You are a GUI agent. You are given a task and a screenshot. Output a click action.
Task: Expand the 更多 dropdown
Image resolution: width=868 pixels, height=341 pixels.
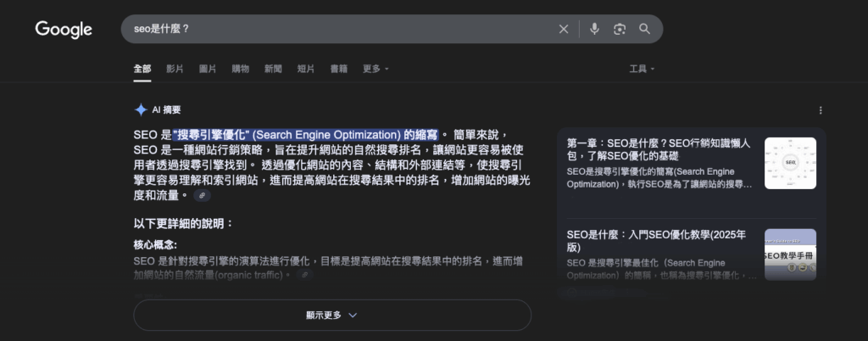376,69
